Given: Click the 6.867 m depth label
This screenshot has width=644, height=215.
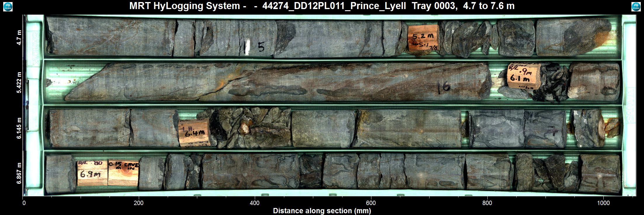Looking at the screenshot, I should (x=19, y=173).
